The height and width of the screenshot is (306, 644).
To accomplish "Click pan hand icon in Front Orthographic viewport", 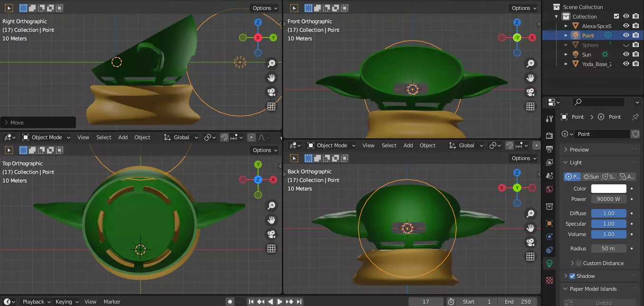I will click(x=530, y=78).
